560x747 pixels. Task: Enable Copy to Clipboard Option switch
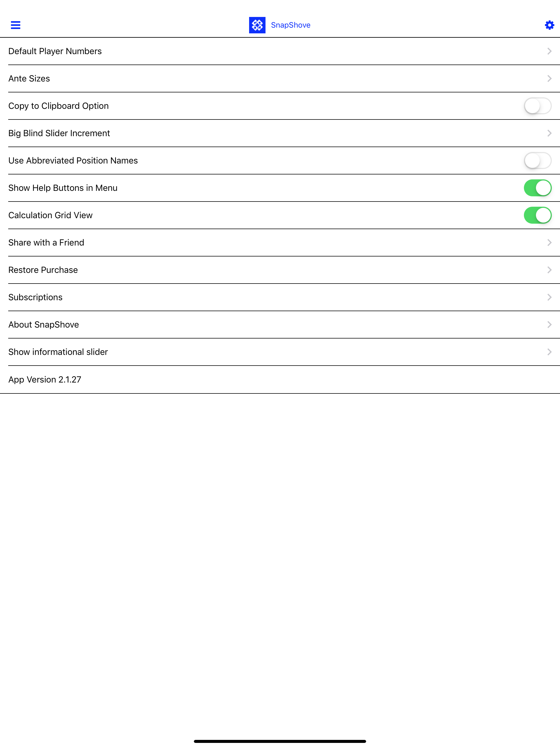[x=537, y=106]
